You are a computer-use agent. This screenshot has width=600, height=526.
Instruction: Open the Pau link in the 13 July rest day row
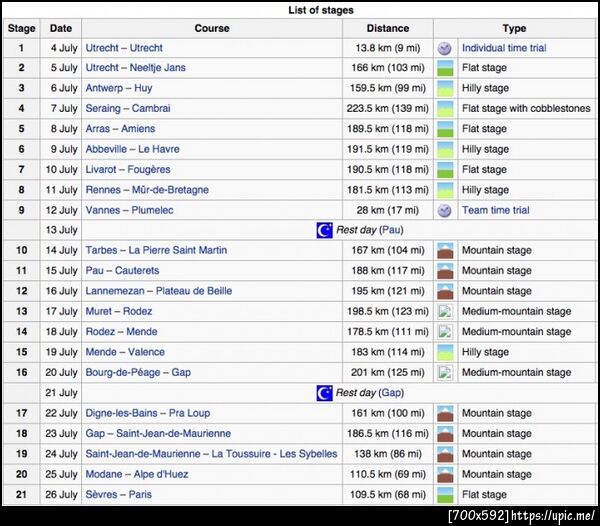coord(391,230)
